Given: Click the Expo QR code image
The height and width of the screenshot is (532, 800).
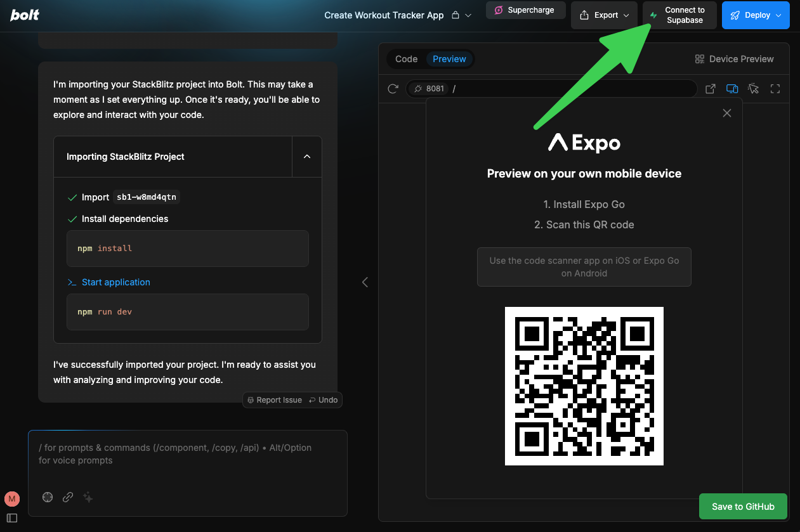Looking at the screenshot, I should point(584,386).
